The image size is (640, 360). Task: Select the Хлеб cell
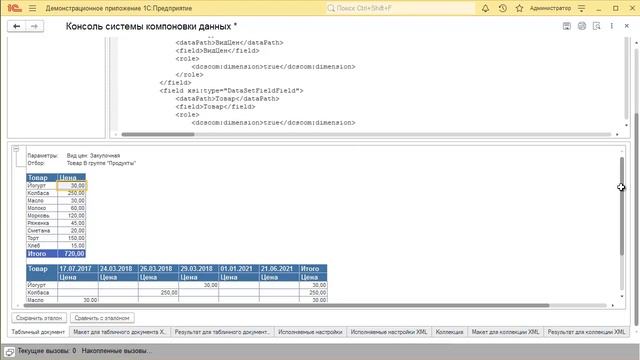click(x=42, y=246)
